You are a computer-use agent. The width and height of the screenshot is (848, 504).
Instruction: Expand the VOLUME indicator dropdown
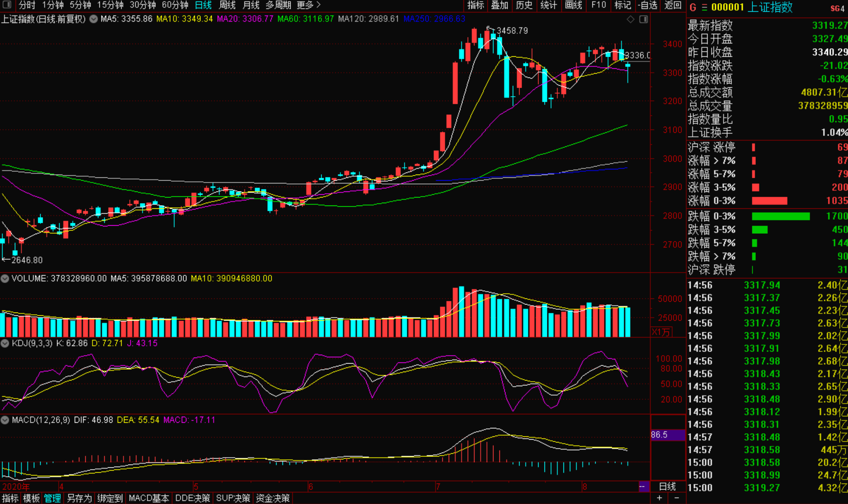click(x=5, y=278)
